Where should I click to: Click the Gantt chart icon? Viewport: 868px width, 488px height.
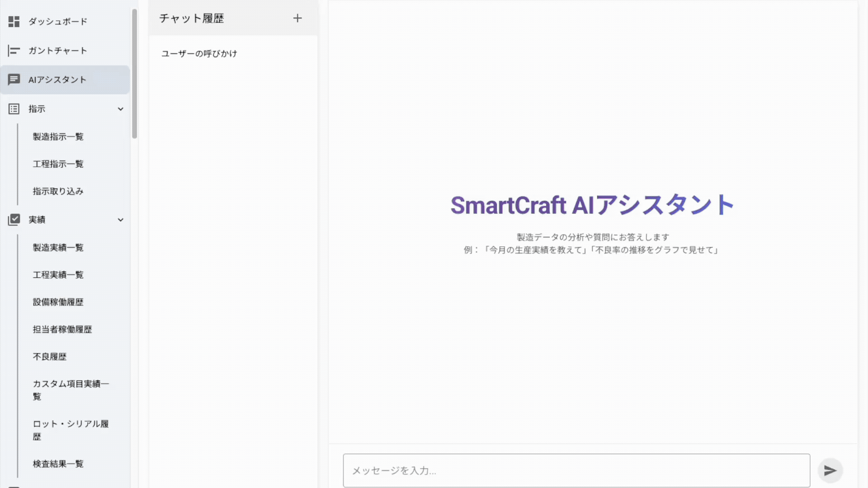click(x=14, y=51)
